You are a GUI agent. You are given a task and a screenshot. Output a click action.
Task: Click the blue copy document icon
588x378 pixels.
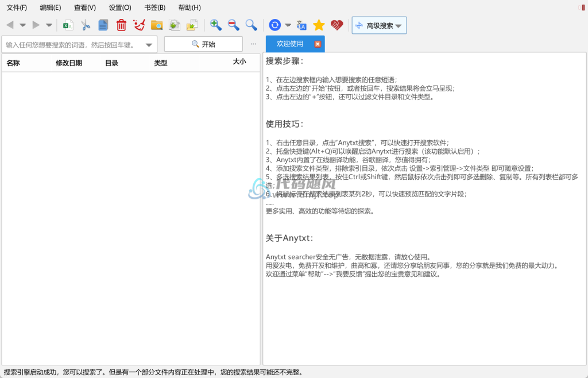pyautogui.click(x=103, y=25)
